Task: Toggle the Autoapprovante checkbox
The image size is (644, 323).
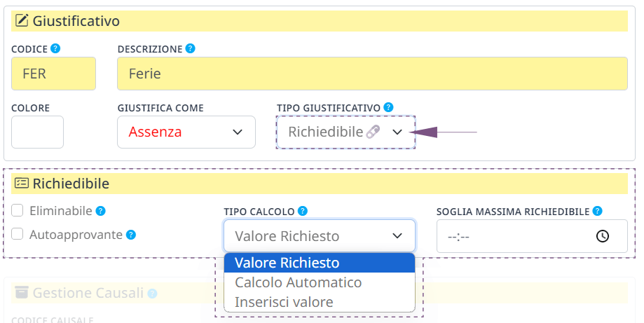Action: tap(18, 234)
